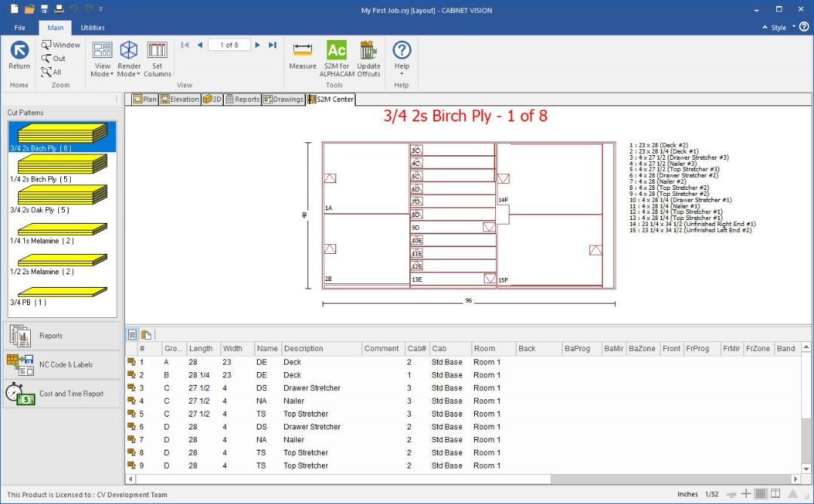Viewport: 814px width, 504px height.
Task: Zoom to Window tool
Action: coord(60,45)
